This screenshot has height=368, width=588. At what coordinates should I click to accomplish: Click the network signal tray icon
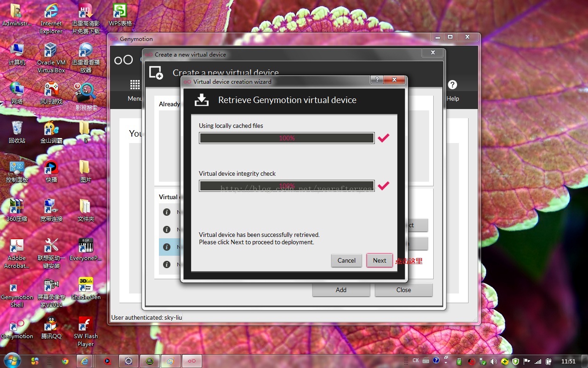[x=537, y=362]
